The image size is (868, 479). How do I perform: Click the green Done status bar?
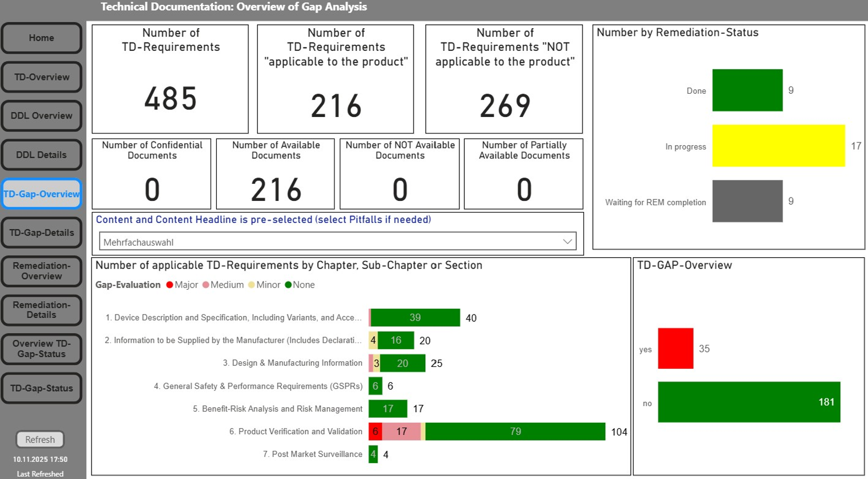coord(747,91)
